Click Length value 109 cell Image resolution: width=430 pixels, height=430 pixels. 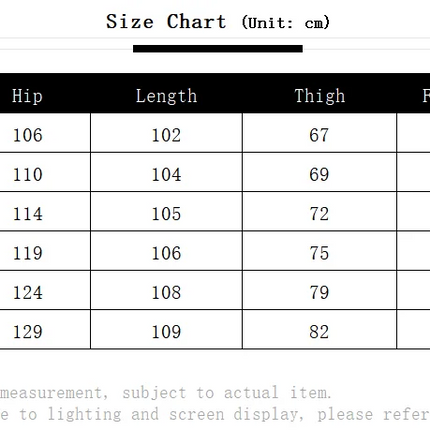[166, 329]
